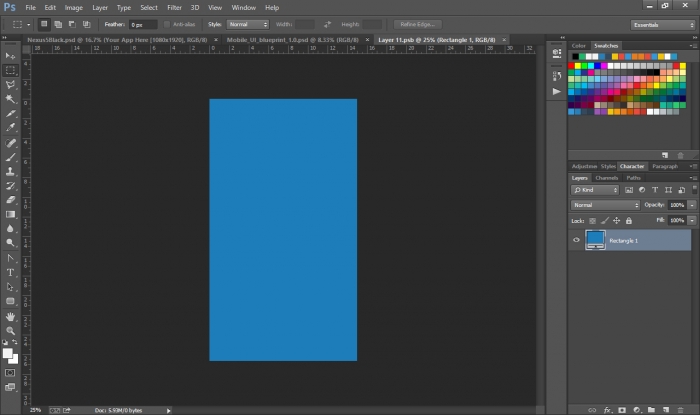700x415 pixels.
Task: Click the Refine Edge button
Action: [x=417, y=24]
